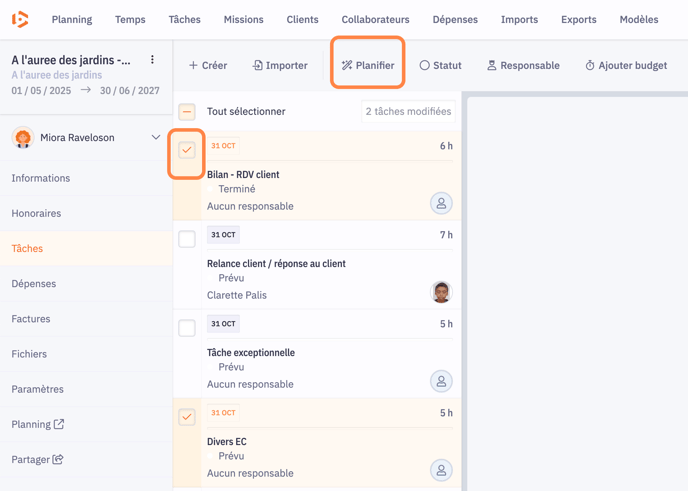Assign responsible via Bilan - RDV client person icon

coord(441,203)
